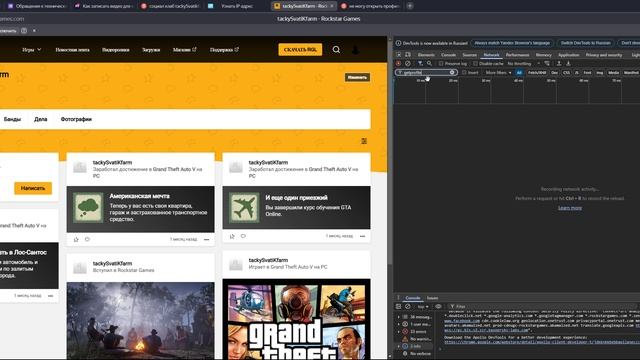Clear the console with the ban icon
Image resolution: width=640 pixels, height=360 pixels.
pyautogui.click(x=407, y=307)
